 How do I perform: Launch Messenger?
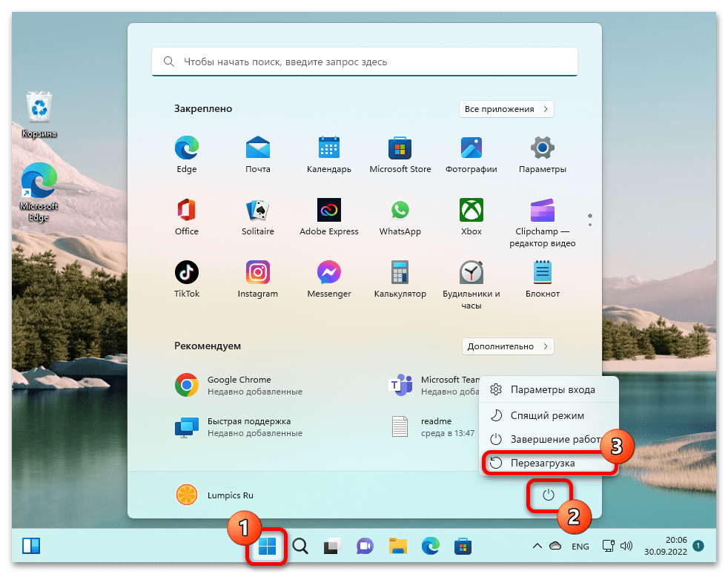328,280
